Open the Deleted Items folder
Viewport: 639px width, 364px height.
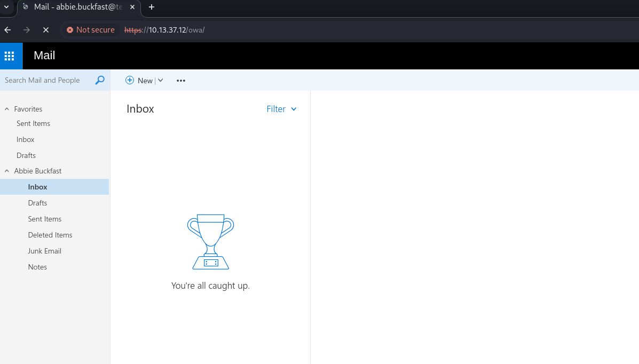[x=50, y=235]
